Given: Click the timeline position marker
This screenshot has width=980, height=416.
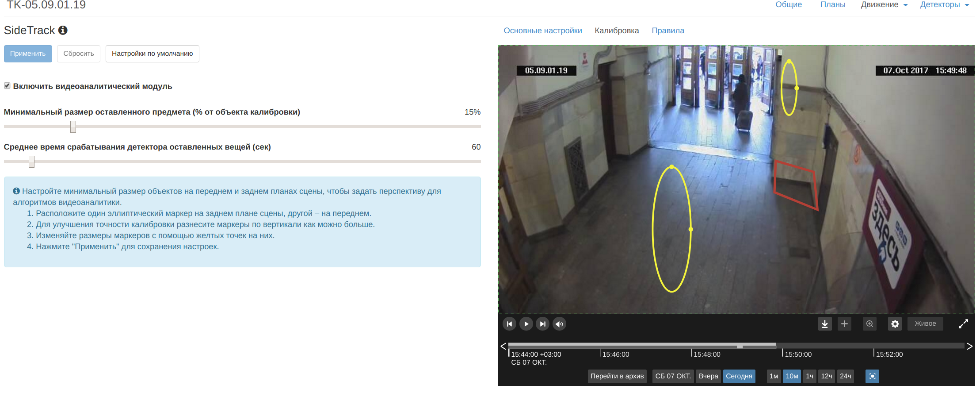Looking at the screenshot, I should [740, 347].
